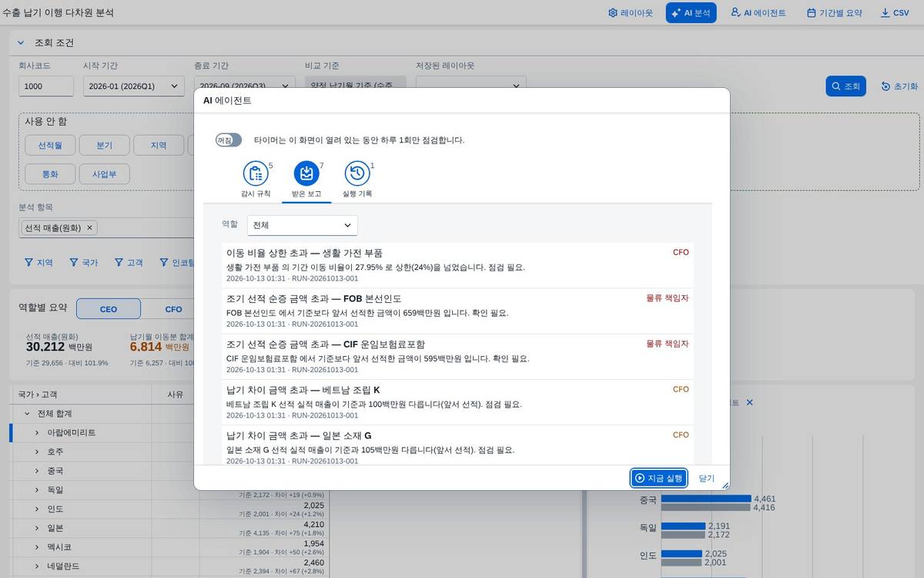
Task: Click the 지역 dimension chip
Action: [159, 145]
